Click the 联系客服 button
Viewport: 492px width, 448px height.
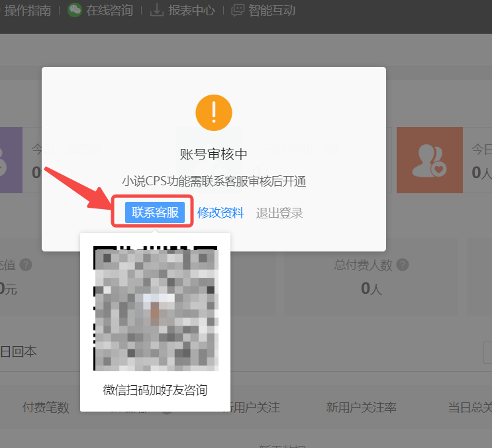pos(155,212)
